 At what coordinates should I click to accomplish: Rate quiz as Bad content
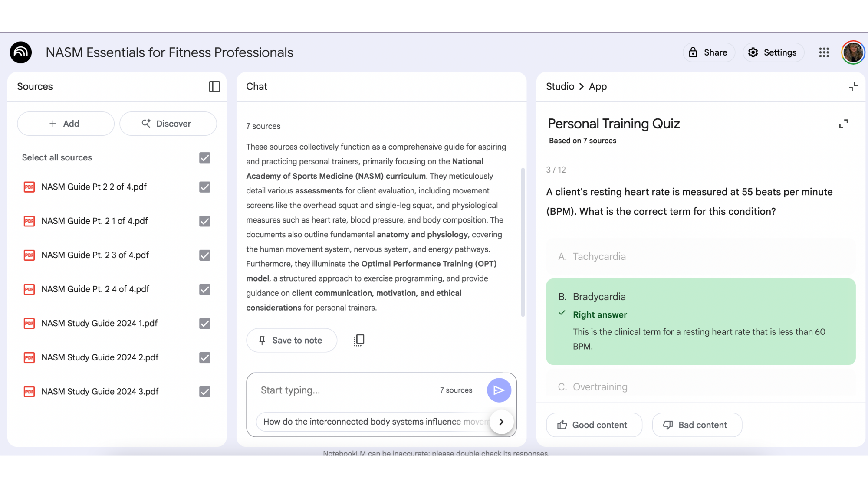pos(697,425)
